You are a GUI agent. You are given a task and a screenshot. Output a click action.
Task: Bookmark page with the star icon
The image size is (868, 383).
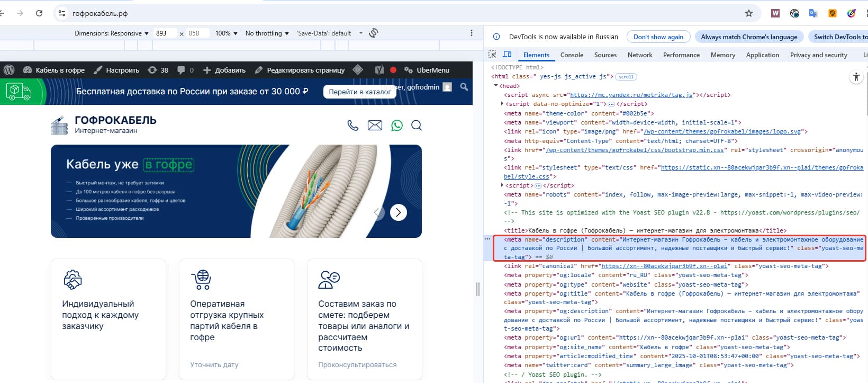point(748,13)
